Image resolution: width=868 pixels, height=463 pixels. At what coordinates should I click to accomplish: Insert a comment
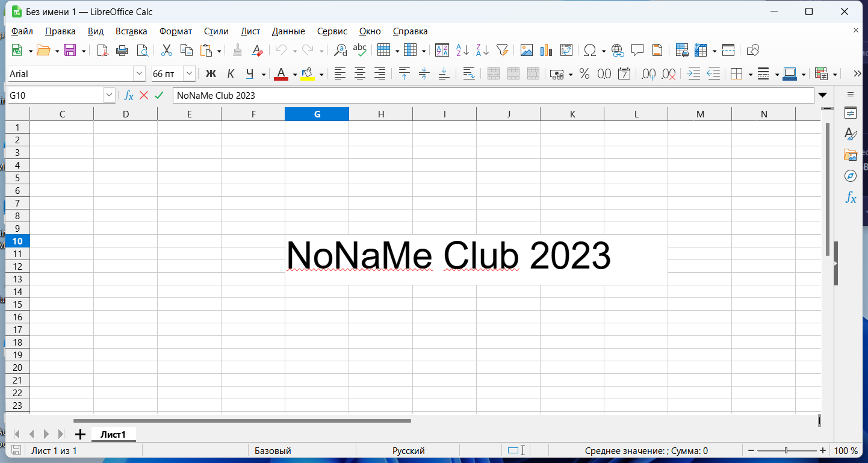click(x=637, y=51)
